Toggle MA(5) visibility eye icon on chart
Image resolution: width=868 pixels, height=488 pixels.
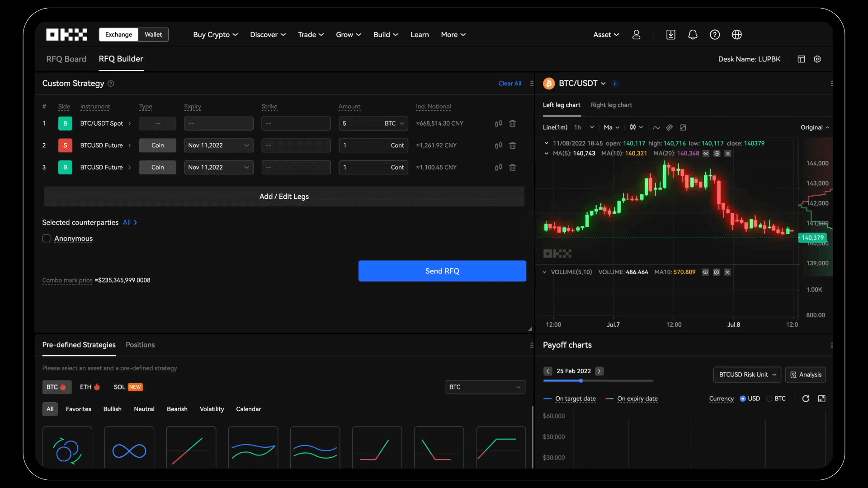click(x=706, y=154)
